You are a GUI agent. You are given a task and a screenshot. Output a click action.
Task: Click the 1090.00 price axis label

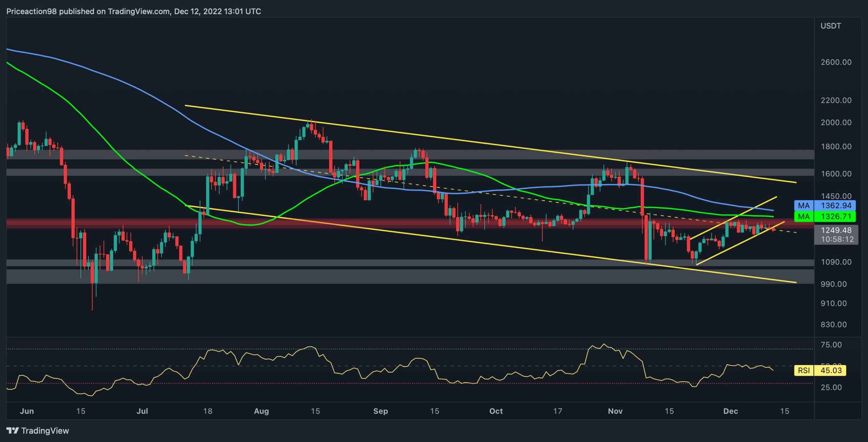[x=836, y=262]
